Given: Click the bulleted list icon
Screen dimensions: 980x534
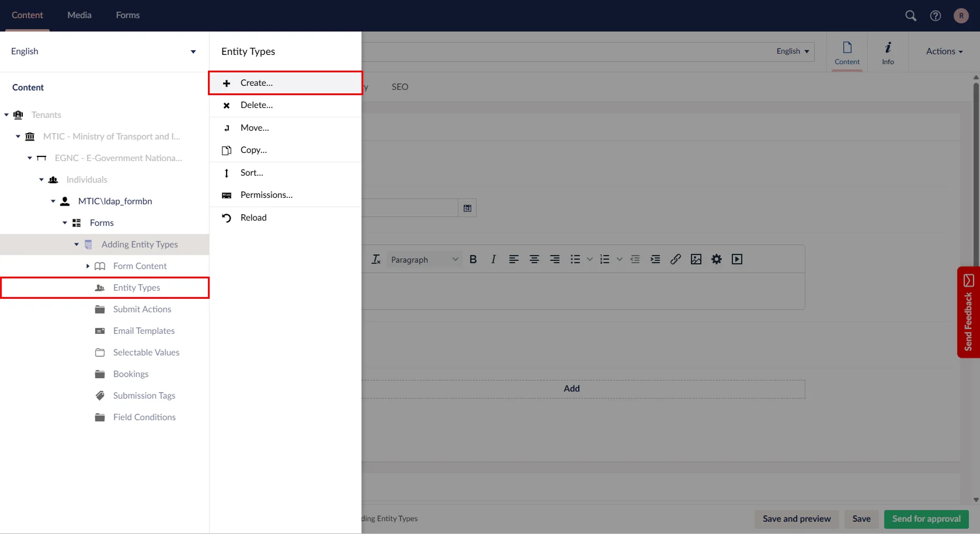Looking at the screenshot, I should coord(575,260).
